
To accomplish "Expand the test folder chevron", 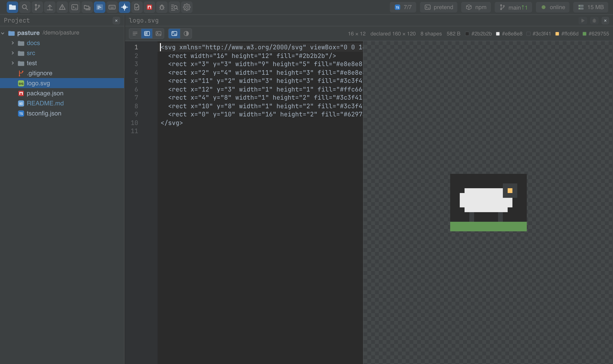I will 13,63.
